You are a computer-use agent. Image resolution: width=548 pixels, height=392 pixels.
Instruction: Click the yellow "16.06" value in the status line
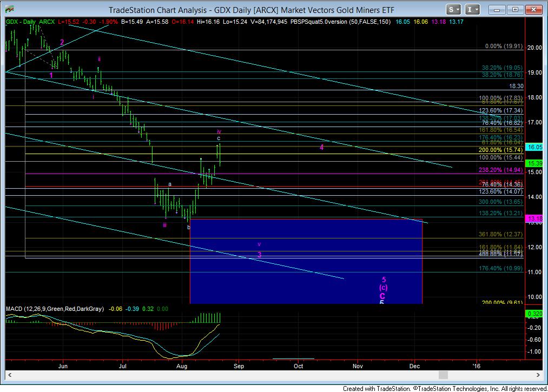pyautogui.click(x=420, y=22)
